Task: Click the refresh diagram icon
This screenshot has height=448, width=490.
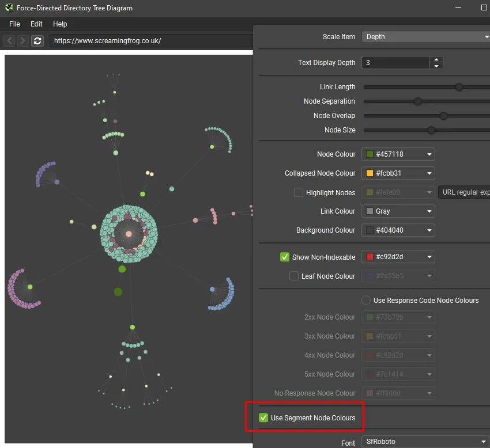Action: 37,41
